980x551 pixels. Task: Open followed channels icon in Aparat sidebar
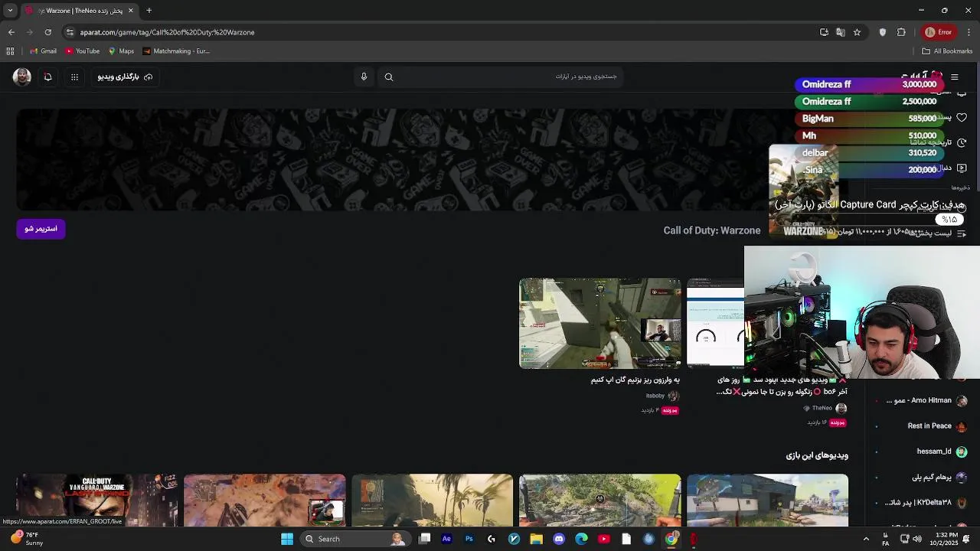tap(962, 168)
